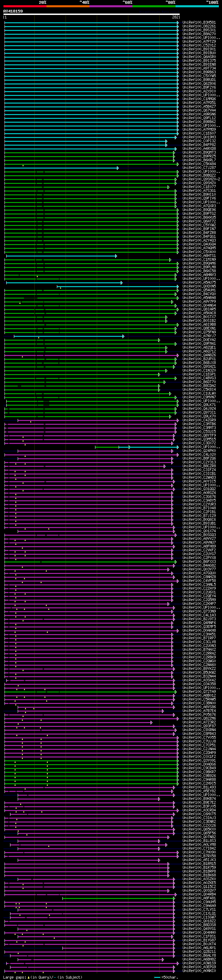
Task: Select label UniRef100_Q31QQ2
Action: tap(199, 489)
